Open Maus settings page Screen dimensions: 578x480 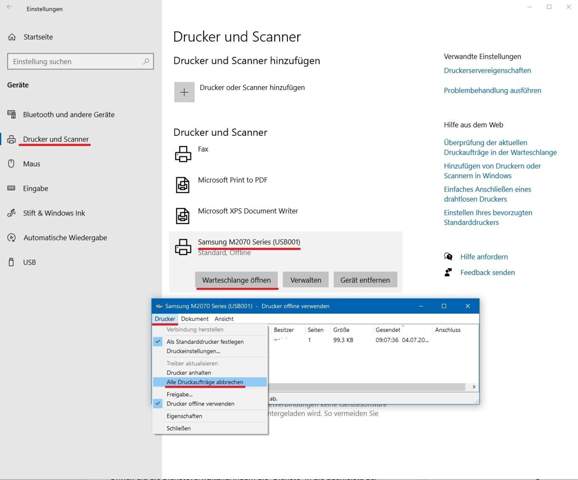tap(31, 164)
